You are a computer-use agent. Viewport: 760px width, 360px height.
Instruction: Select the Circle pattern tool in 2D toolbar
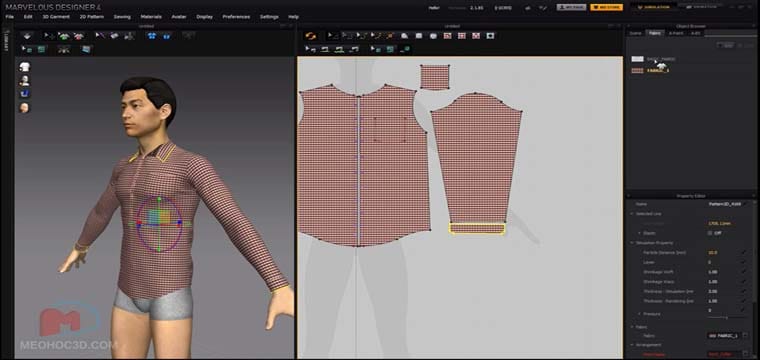point(433,36)
